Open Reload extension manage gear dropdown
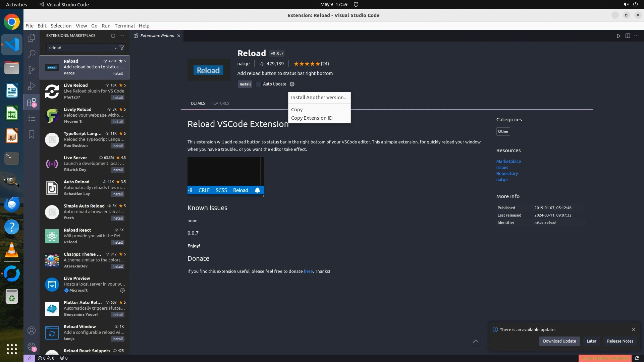The height and width of the screenshot is (362, 644). click(x=292, y=84)
